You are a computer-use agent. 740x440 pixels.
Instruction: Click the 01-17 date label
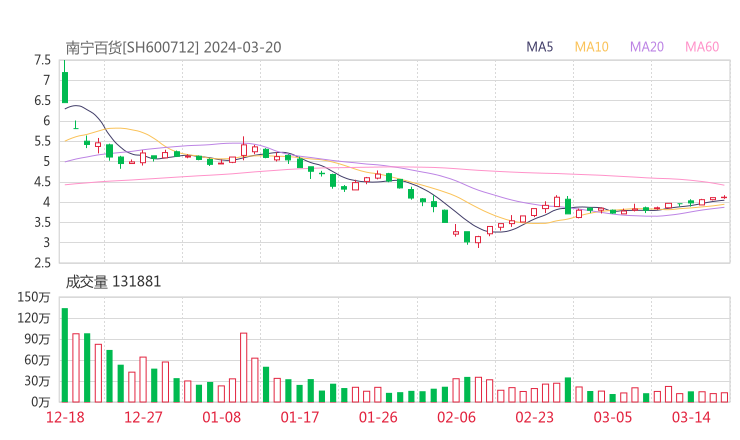(x=300, y=417)
